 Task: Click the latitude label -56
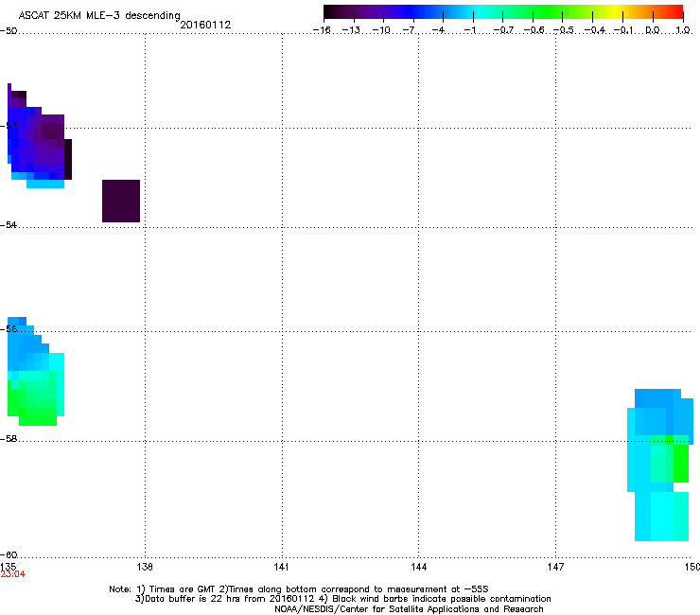pos(9,328)
